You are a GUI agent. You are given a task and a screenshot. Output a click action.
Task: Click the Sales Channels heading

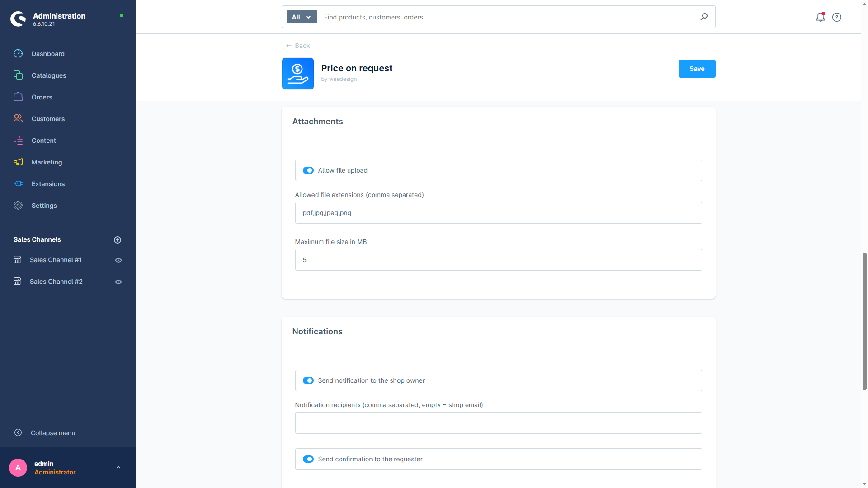click(37, 239)
